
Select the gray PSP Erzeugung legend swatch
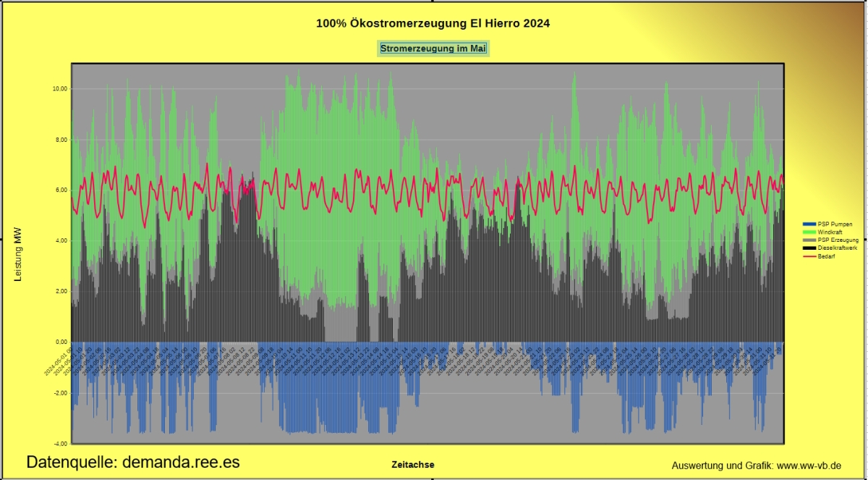[809, 240]
